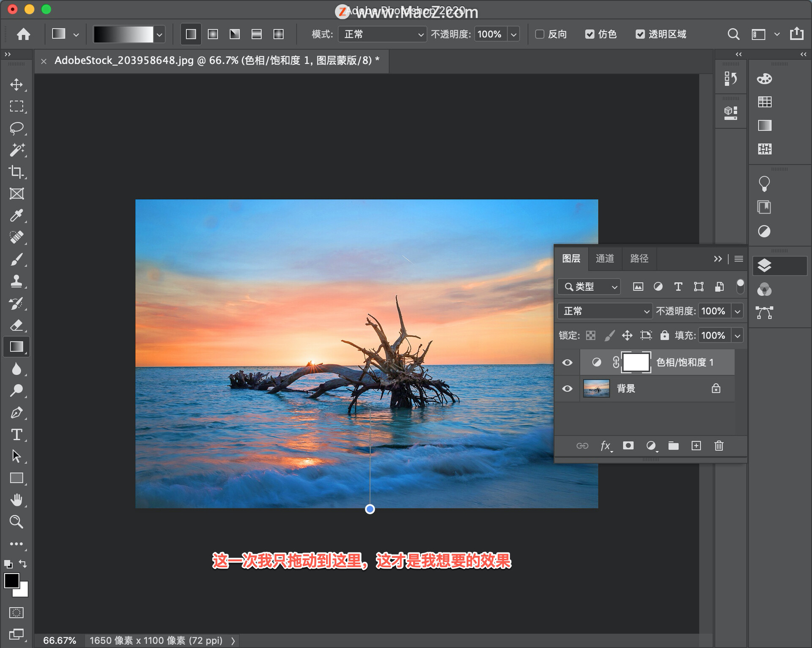Swap foreground and background colors
This screenshot has width=812, height=648.
(23, 564)
